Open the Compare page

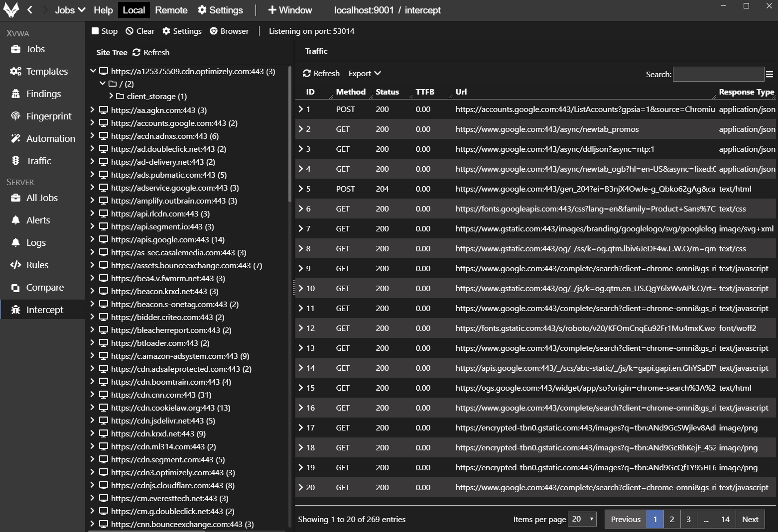pyautogui.click(x=45, y=287)
